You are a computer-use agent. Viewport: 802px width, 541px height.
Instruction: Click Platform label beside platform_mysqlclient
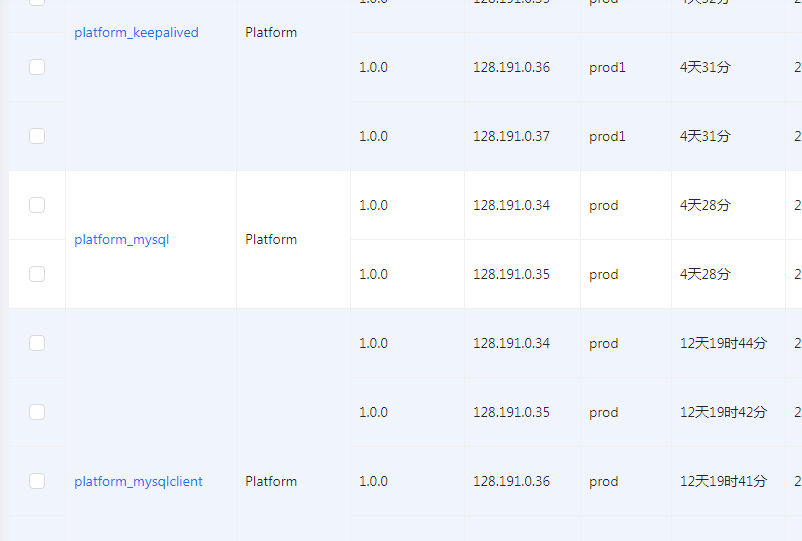pos(271,482)
